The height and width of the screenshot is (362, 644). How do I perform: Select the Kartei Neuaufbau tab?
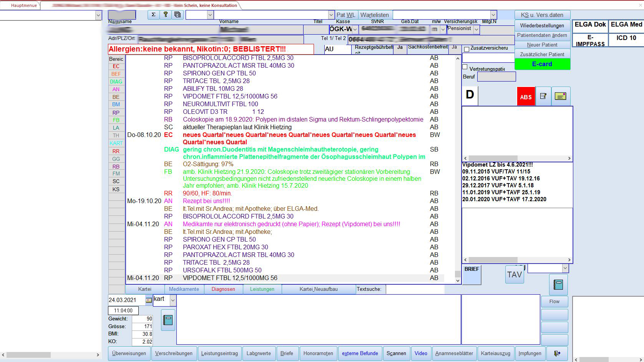(x=319, y=289)
